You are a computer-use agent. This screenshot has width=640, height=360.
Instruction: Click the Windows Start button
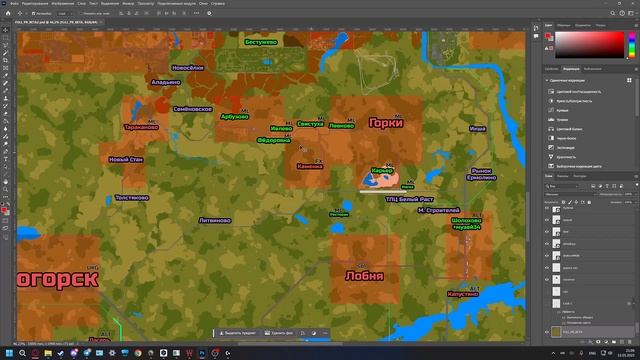9,353
